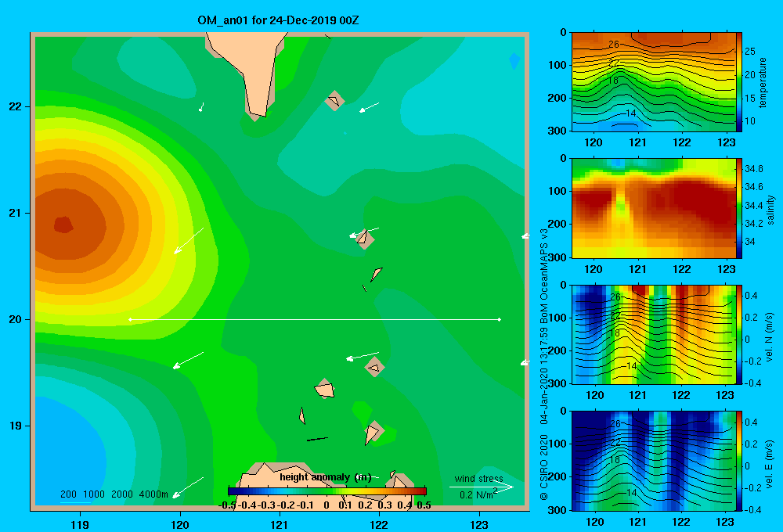Screen dimensions: 783x532
Task: Click the plot title OM_an01 for 24-Dec-2019 00Z
Action: 278,20
